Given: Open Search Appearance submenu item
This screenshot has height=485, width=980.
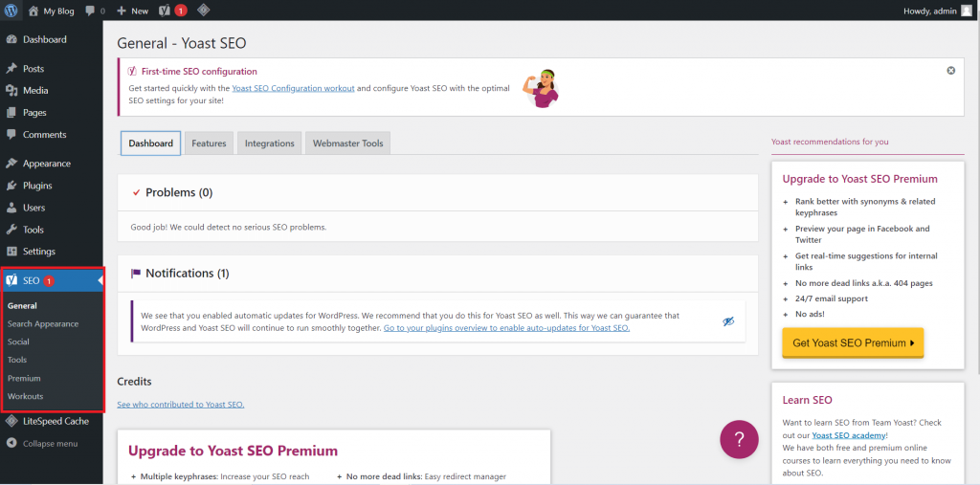Looking at the screenshot, I should tap(43, 324).
